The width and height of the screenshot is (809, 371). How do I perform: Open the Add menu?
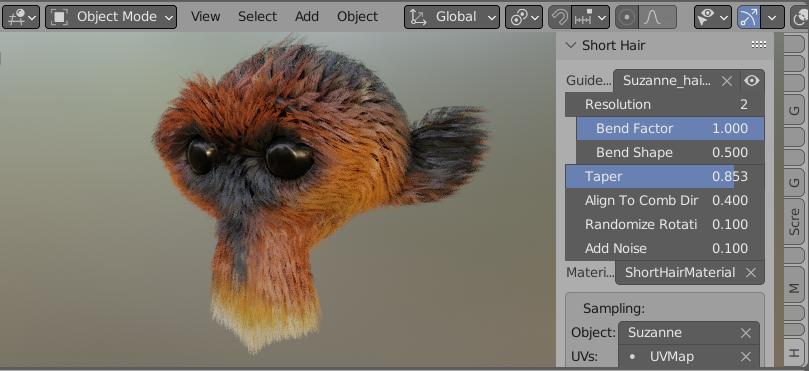[307, 17]
